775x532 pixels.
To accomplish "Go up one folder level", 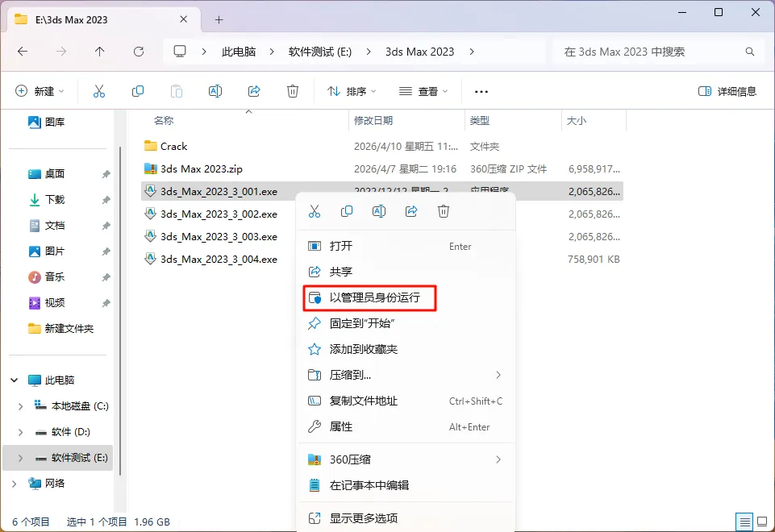I will coord(99,52).
